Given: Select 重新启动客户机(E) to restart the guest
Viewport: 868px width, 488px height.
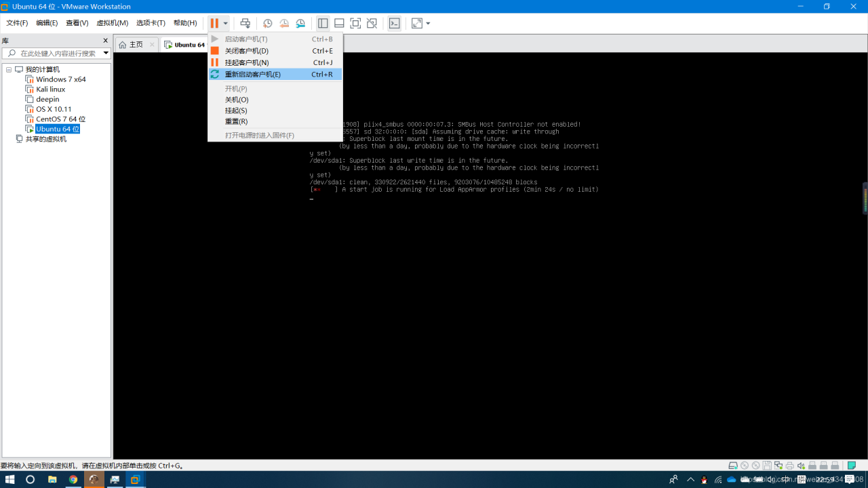Looking at the screenshot, I should click(x=275, y=74).
